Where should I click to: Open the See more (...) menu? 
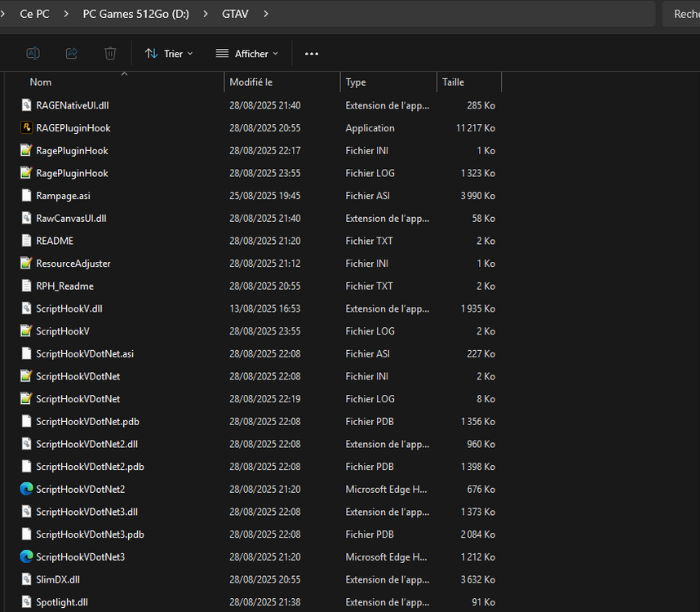pyautogui.click(x=311, y=52)
